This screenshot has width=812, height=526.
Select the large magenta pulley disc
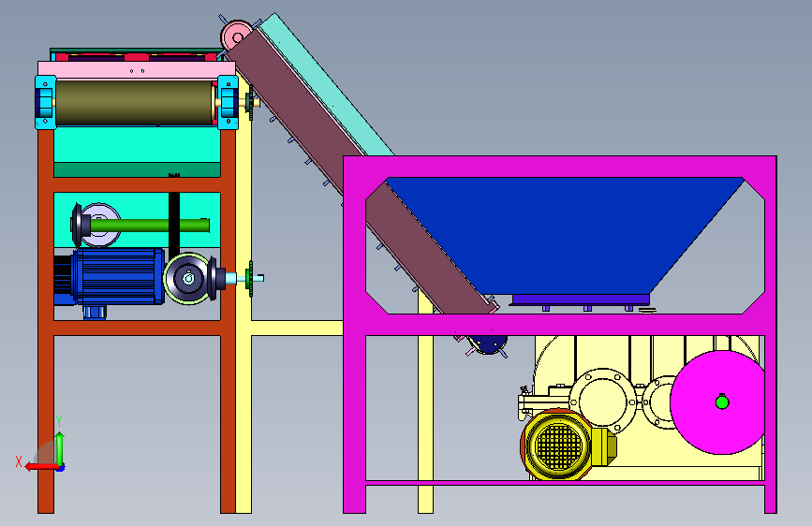click(x=717, y=402)
